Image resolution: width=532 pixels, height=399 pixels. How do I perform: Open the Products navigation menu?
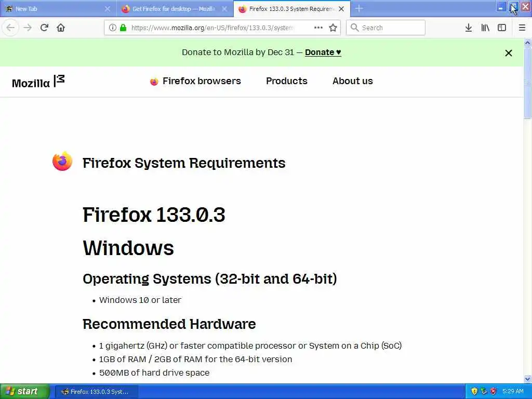287,81
